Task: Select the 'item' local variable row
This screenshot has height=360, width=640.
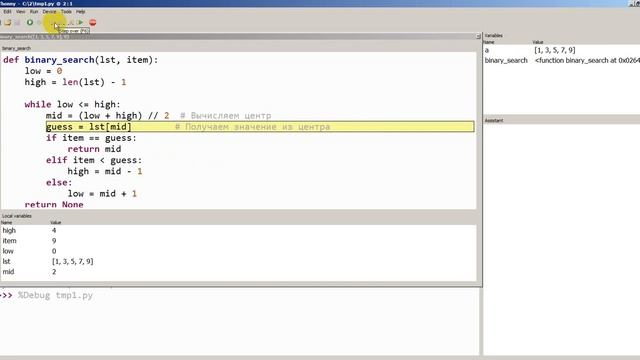Action: pyautogui.click(x=238, y=241)
